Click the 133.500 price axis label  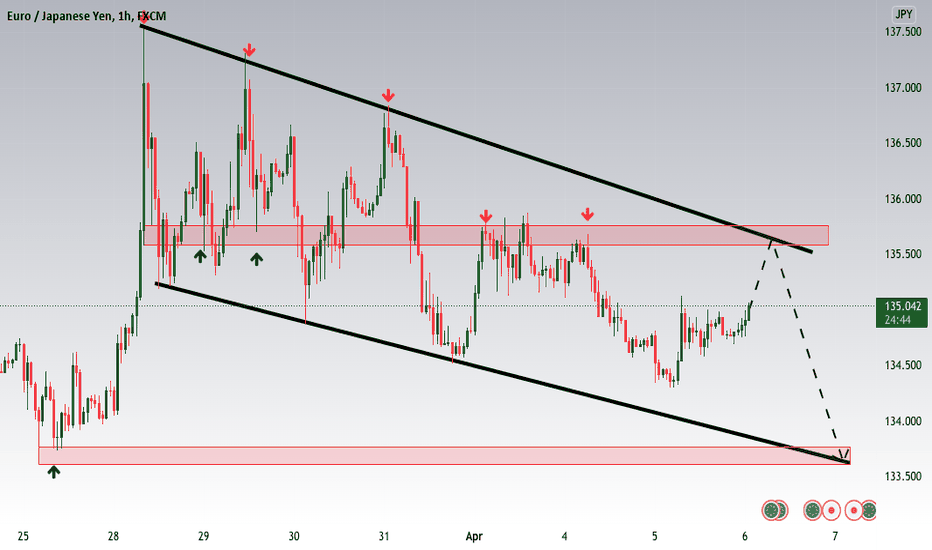[x=903, y=476]
